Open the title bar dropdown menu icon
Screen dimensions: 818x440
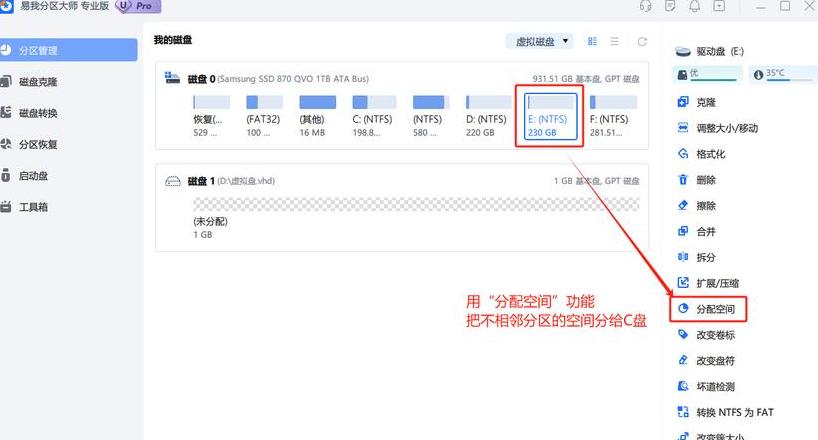[719, 6]
